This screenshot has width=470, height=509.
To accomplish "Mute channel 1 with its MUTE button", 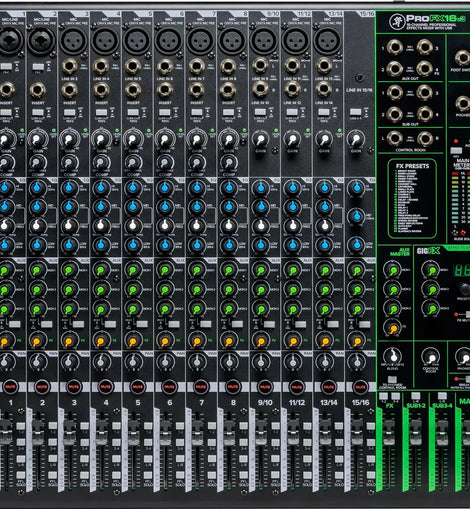I will point(10,387).
